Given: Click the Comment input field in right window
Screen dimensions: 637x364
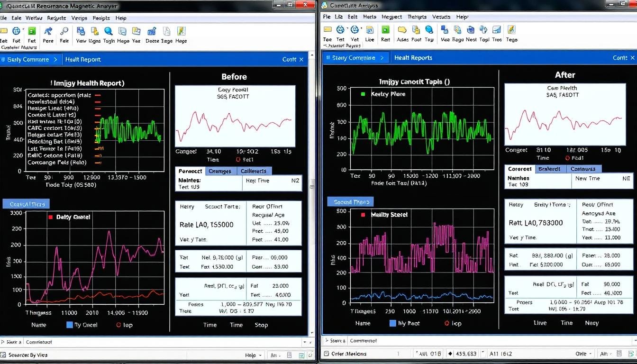Looking at the screenshot, I should [474, 340].
